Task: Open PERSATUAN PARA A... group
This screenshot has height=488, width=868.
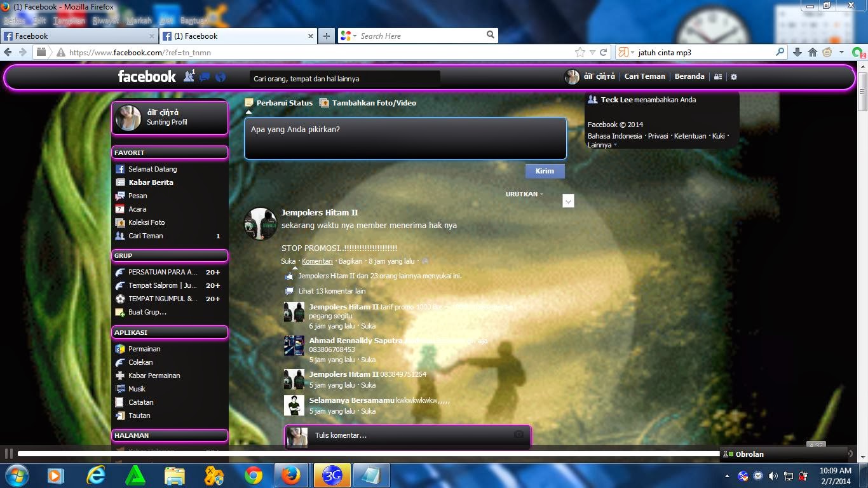Action: click(x=163, y=272)
